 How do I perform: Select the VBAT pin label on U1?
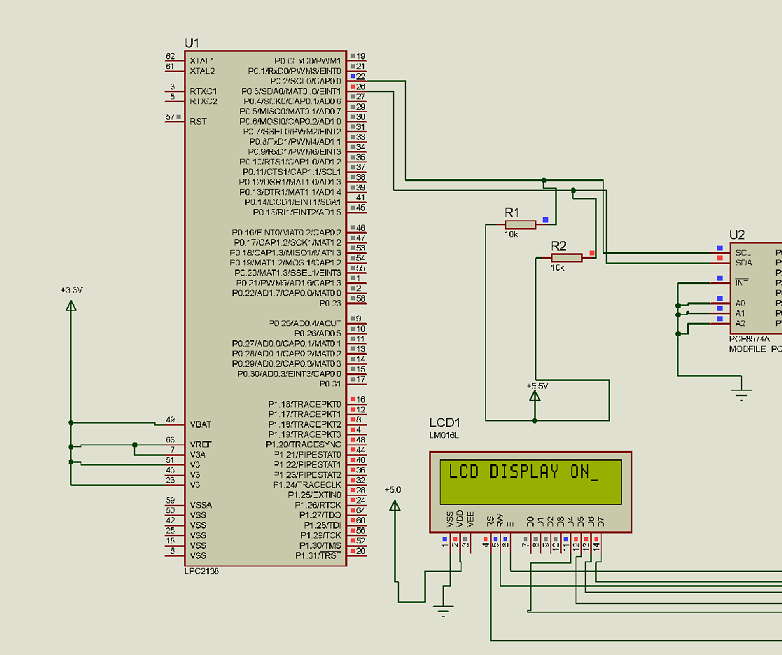[200, 425]
